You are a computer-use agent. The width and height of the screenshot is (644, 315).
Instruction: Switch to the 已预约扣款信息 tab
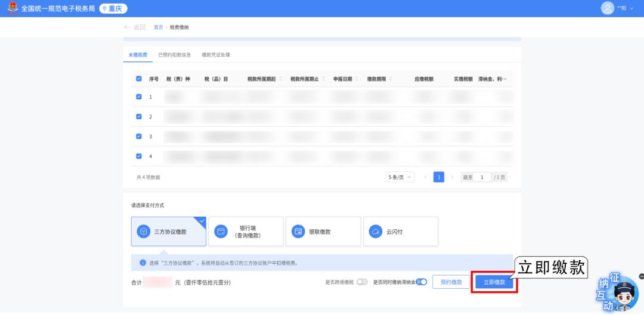[x=174, y=55]
